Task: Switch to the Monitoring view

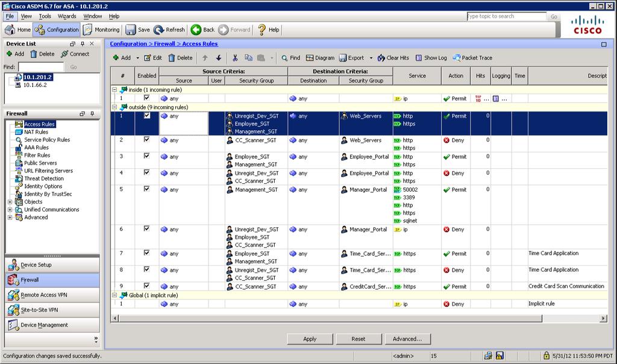Action: pyautogui.click(x=101, y=30)
